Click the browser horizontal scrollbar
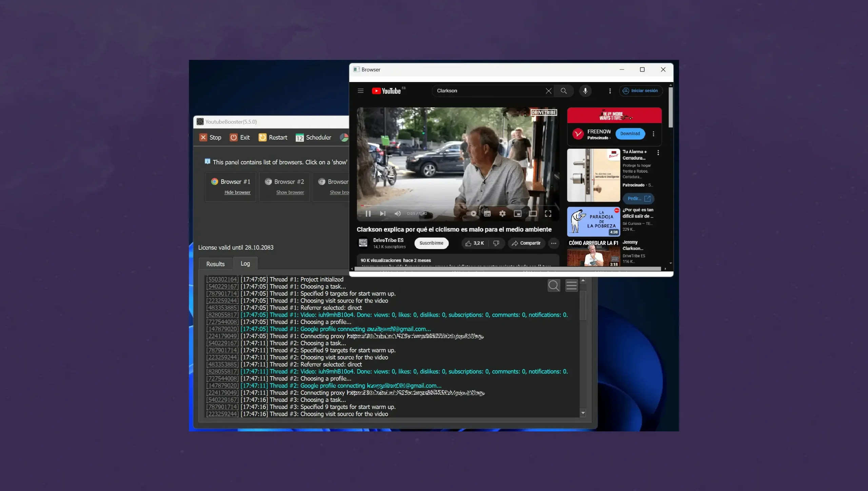868x491 pixels. (508, 269)
